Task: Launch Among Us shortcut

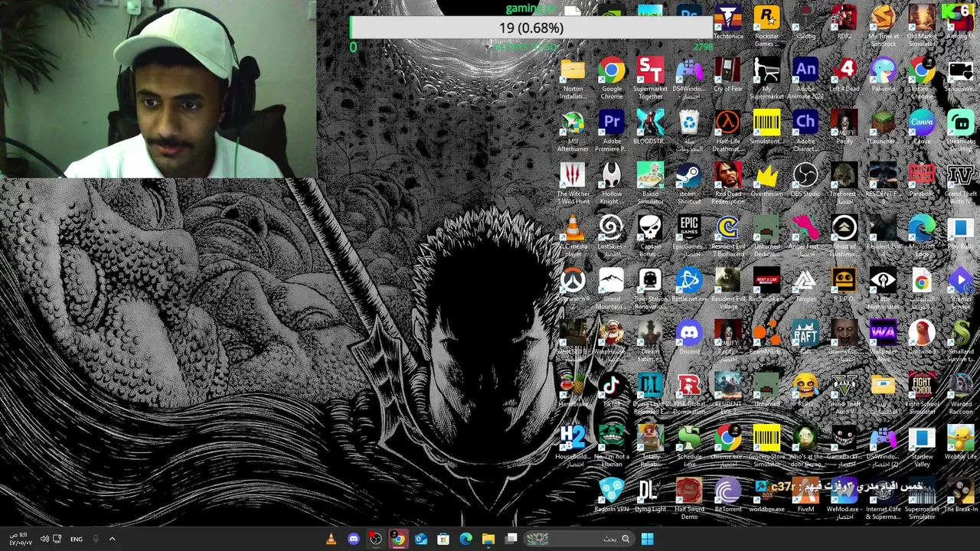Action: [961, 22]
